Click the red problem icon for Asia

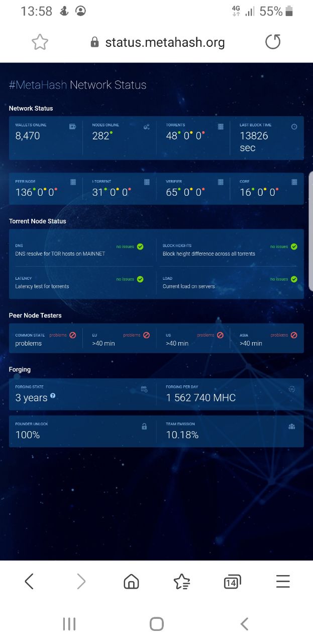coord(294,335)
